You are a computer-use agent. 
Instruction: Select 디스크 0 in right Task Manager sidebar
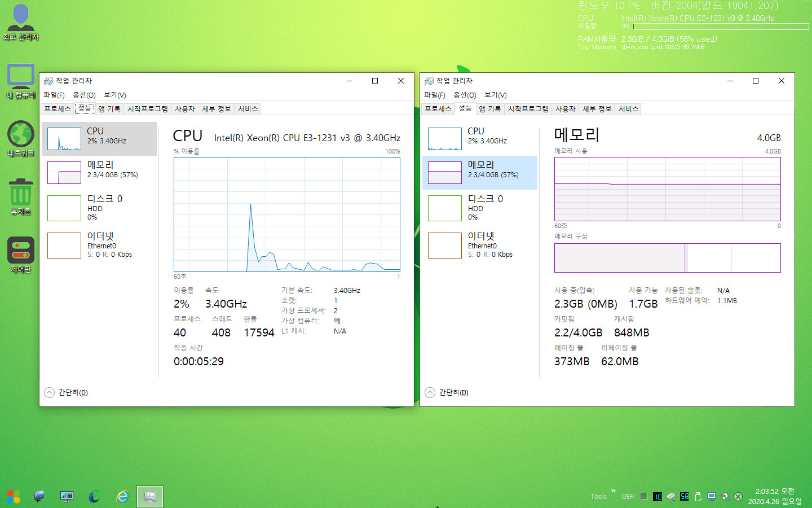tap(480, 208)
